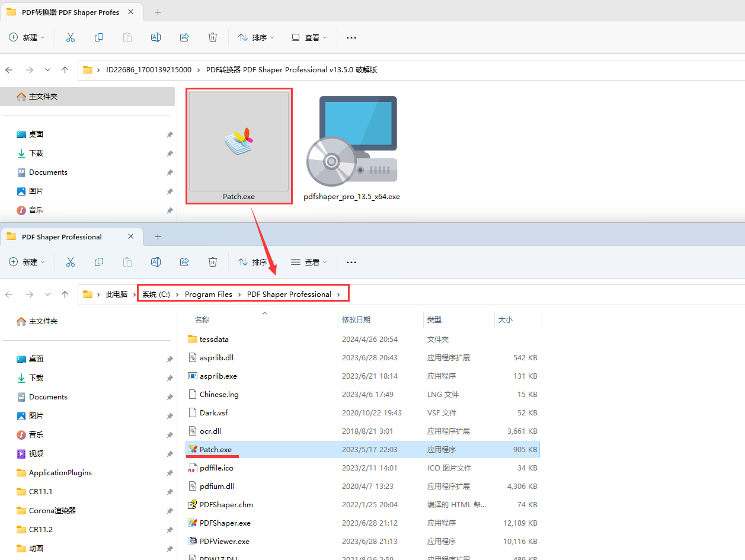Select the large Patch.exe thumbnail in the upper window
Screen dimensions: 745x560
(239, 146)
